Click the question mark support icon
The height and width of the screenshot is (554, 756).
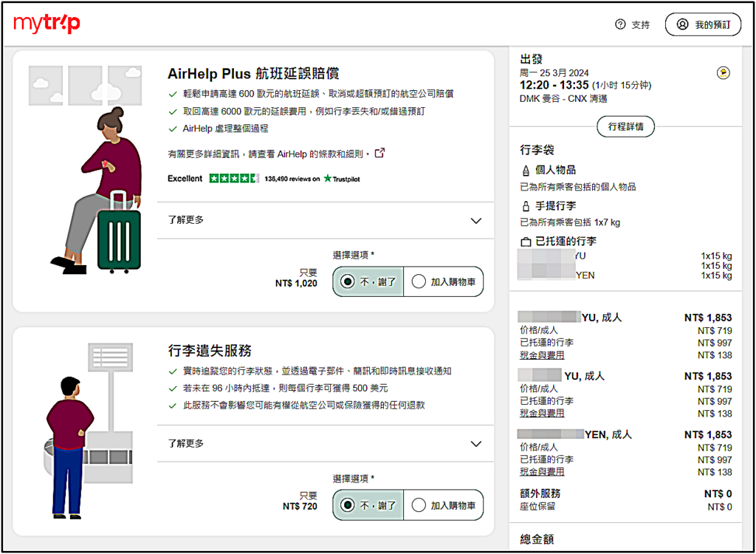(x=620, y=24)
